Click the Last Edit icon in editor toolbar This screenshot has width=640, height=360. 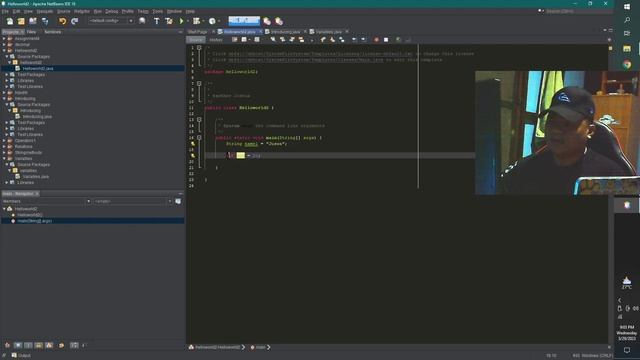235,40
